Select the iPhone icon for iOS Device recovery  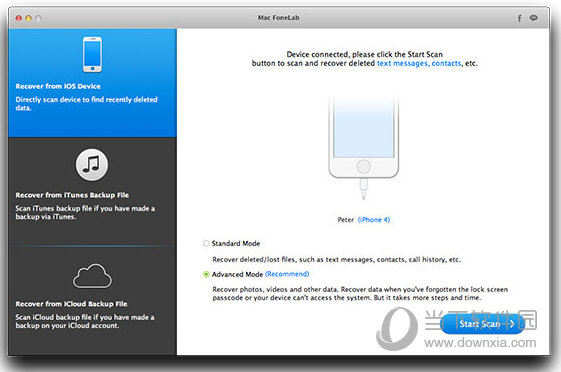click(92, 54)
